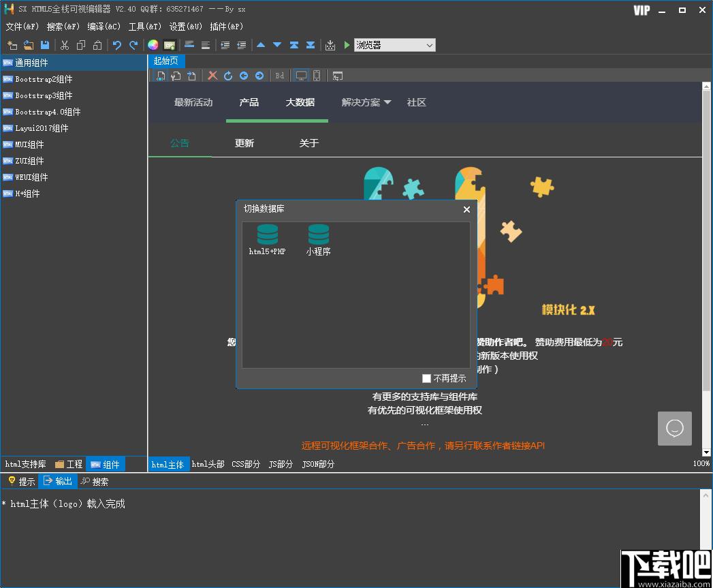Click the red X stop icon

pos(212,76)
